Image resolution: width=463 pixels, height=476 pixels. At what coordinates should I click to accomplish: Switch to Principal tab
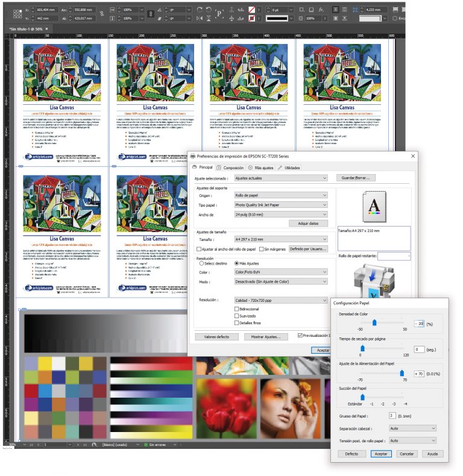point(203,168)
